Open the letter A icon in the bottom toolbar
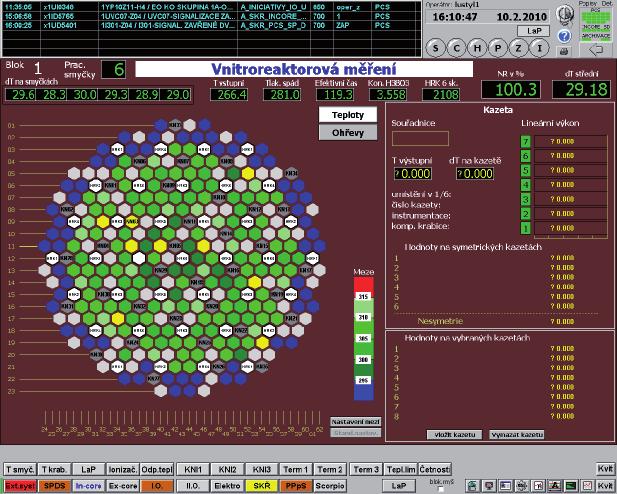 coord(556,486)
